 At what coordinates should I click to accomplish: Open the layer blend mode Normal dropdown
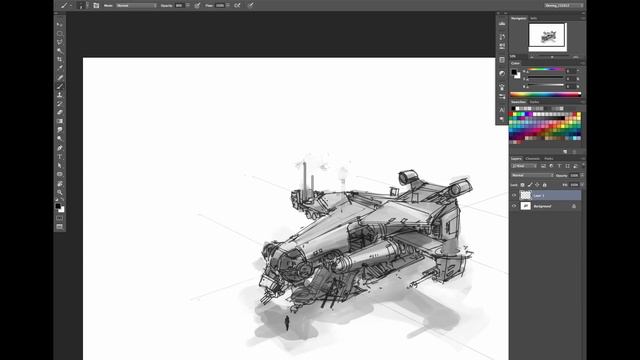click(x=532, y=176)
